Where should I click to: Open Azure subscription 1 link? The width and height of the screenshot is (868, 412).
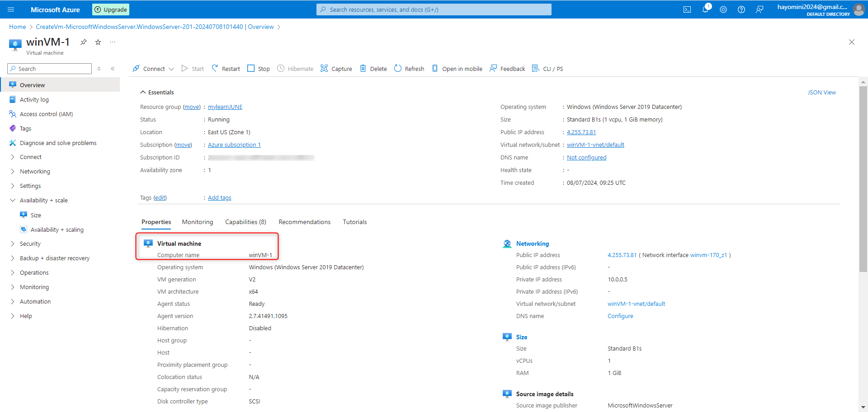coord(234,145)
